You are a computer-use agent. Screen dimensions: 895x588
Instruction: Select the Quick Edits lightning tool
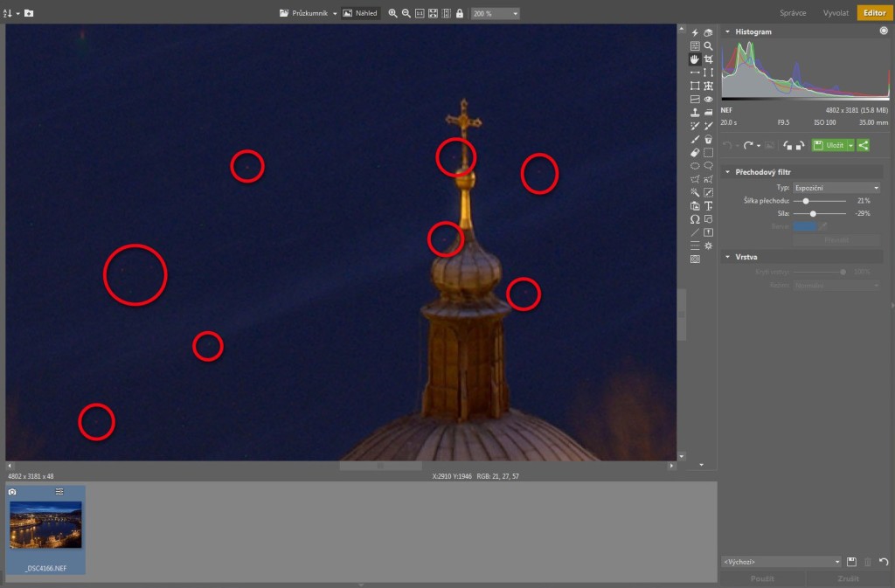pyautogui.click(x=695, y=32)
